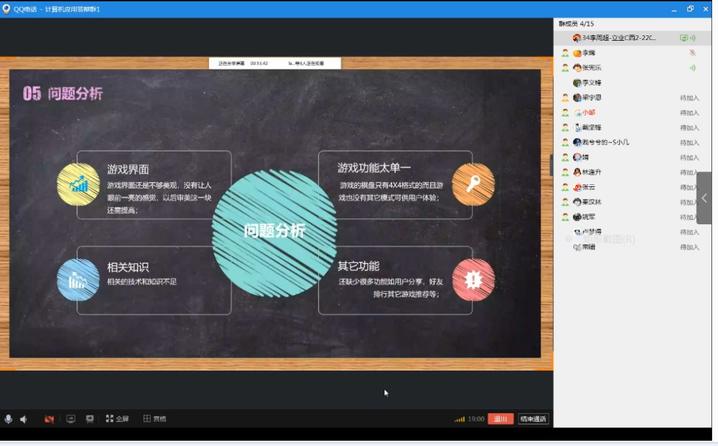Click the shared-screen status bar at top
718x446 pixels.
coord(275,63)
